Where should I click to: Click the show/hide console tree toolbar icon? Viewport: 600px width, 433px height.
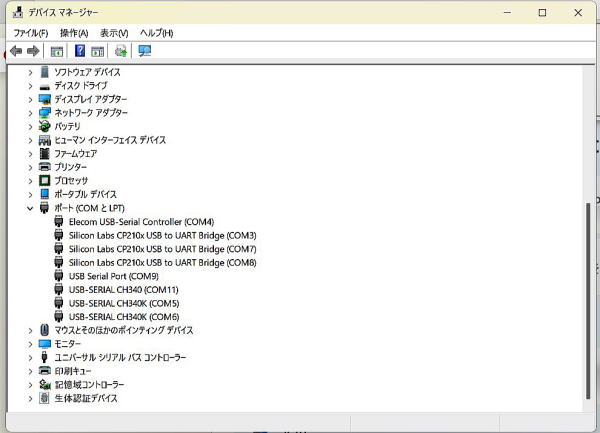coord(57,51)
